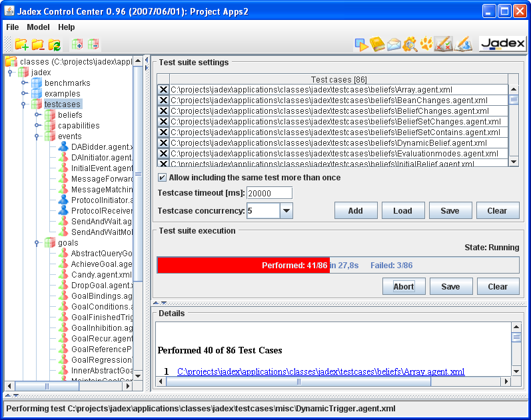The image size is (531, 420).
Task: Uncheck the BeliefSetContains.agent.xml test case checkbox
Action: click(x=163, y=132)
